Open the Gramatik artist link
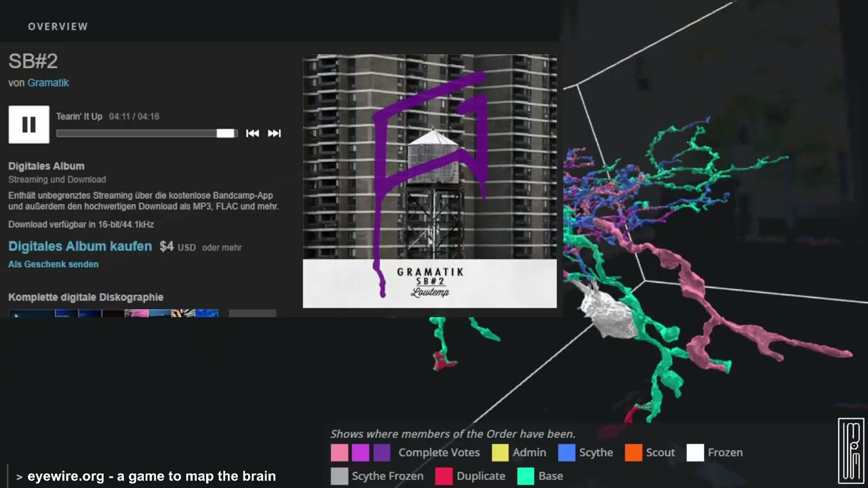Viewport: 868px width, 488px height. pos(48,83)
